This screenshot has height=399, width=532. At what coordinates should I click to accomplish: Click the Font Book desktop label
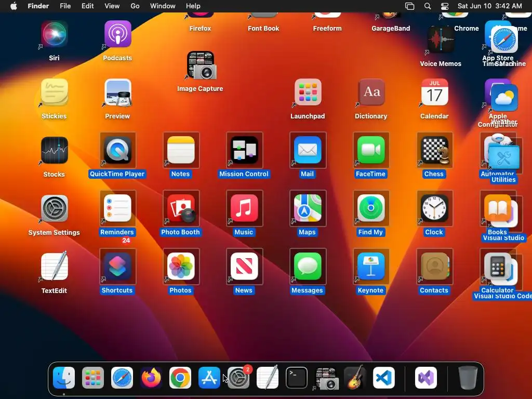point(263,29)
